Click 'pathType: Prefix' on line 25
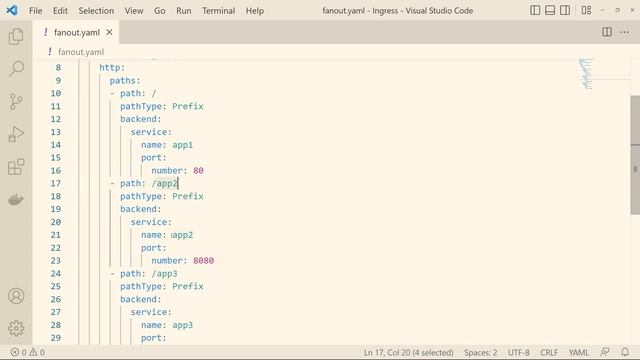Viewport: 640px width, 360px height. click(x=162, y=286)
